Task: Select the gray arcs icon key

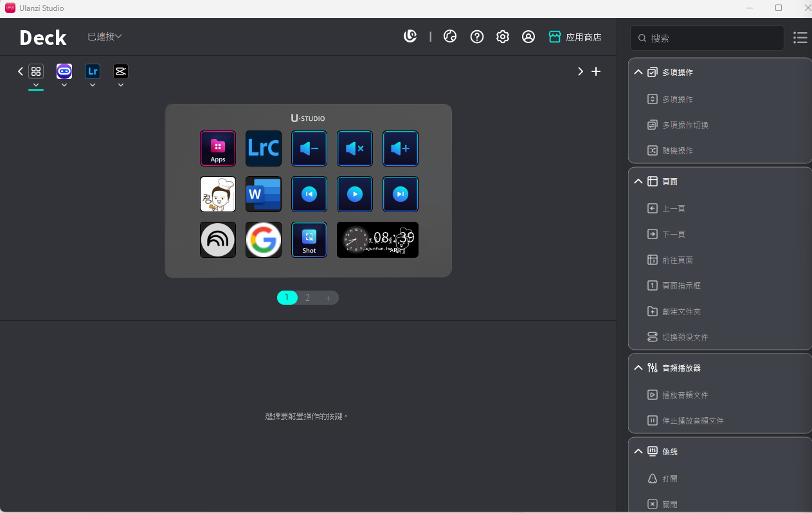Action: (x=218, y=240)
